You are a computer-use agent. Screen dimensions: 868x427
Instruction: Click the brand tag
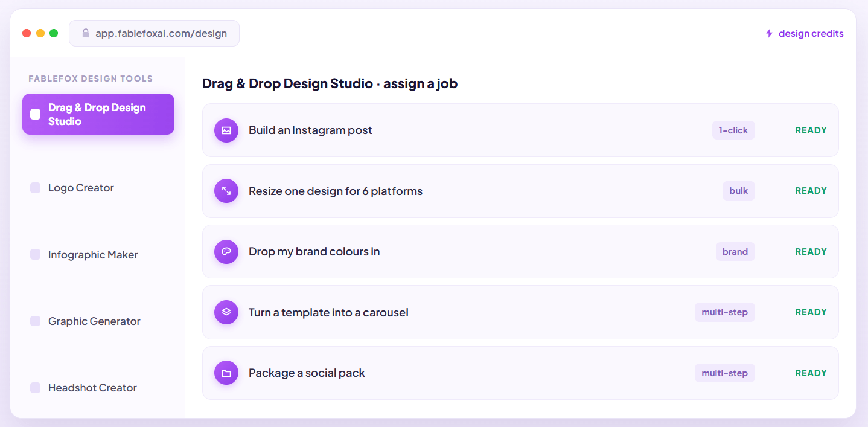[735, 252]
